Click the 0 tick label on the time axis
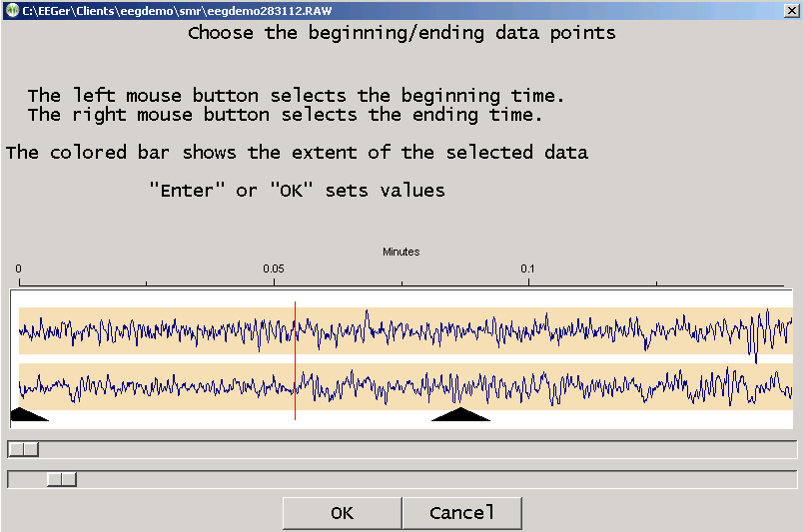 (x=19, y=269)
